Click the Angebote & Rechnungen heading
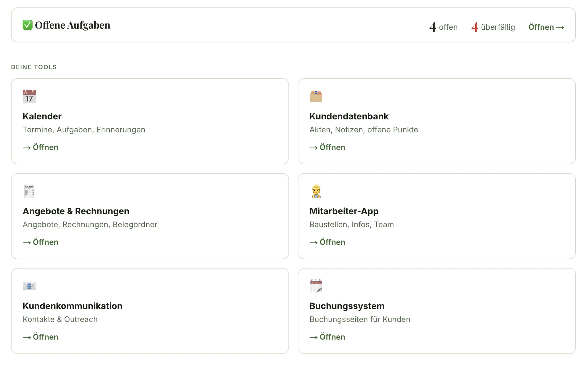 click(x=76, y=211)
